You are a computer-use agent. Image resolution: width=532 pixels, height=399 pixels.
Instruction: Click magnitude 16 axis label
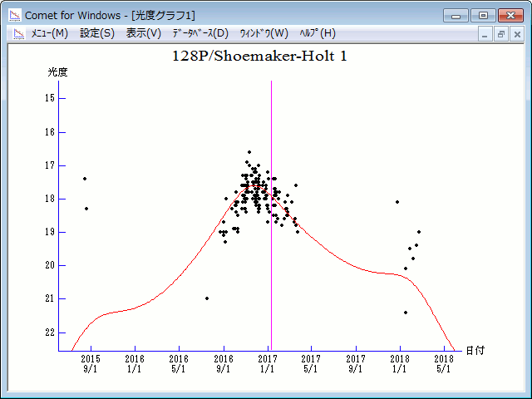click(50, 132)
